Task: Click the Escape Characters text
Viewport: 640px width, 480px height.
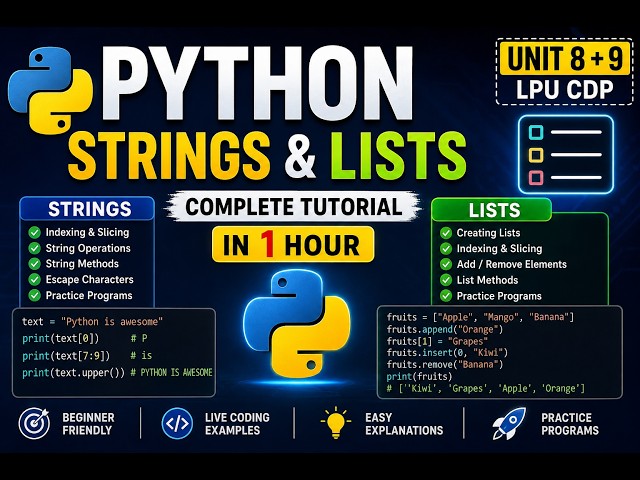Action: tap(89, 280)
